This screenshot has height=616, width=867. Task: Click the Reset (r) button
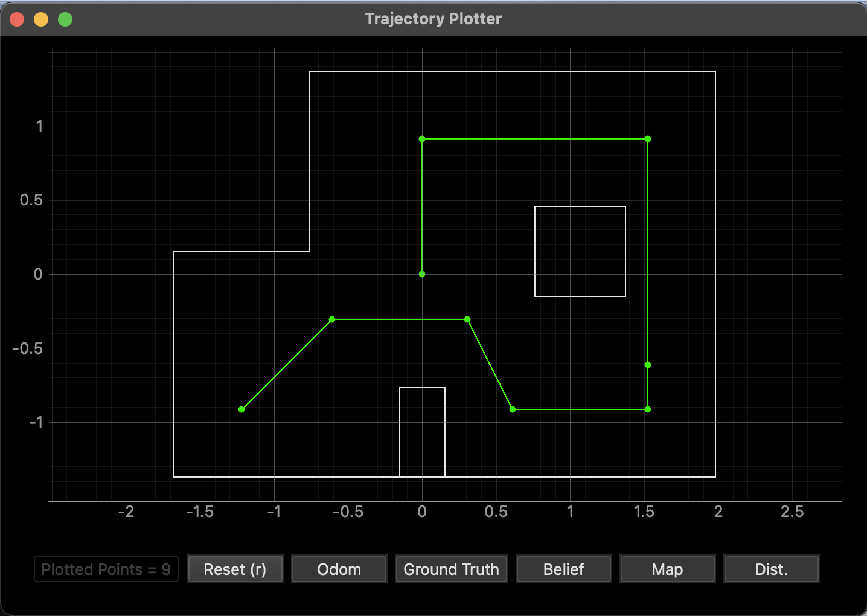click(235, 569)
